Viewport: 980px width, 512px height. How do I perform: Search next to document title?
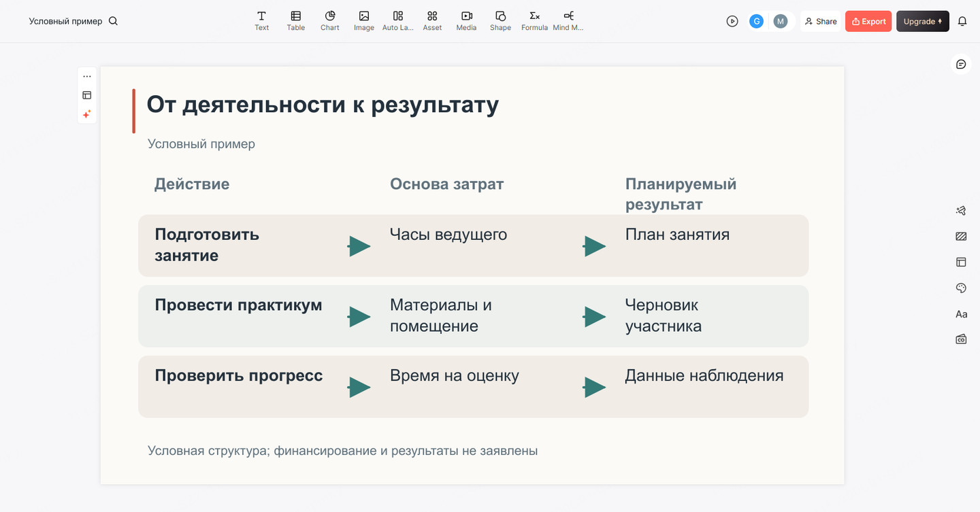113,21
